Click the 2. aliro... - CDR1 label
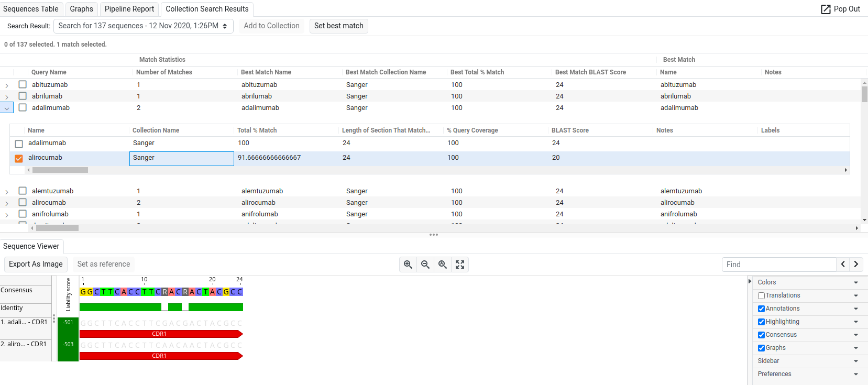Viewport: 868px width, 385px height. pyautogui.click(x=24, y=344)
